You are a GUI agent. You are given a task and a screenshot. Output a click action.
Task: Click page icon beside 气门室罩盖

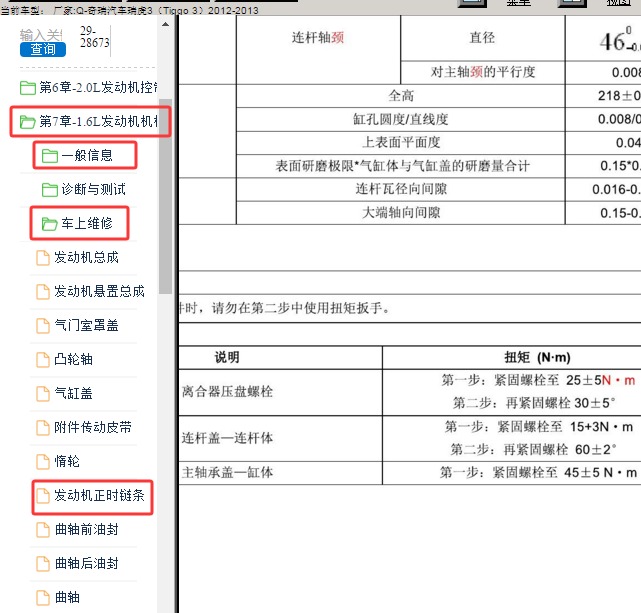[x=43, y=326]
